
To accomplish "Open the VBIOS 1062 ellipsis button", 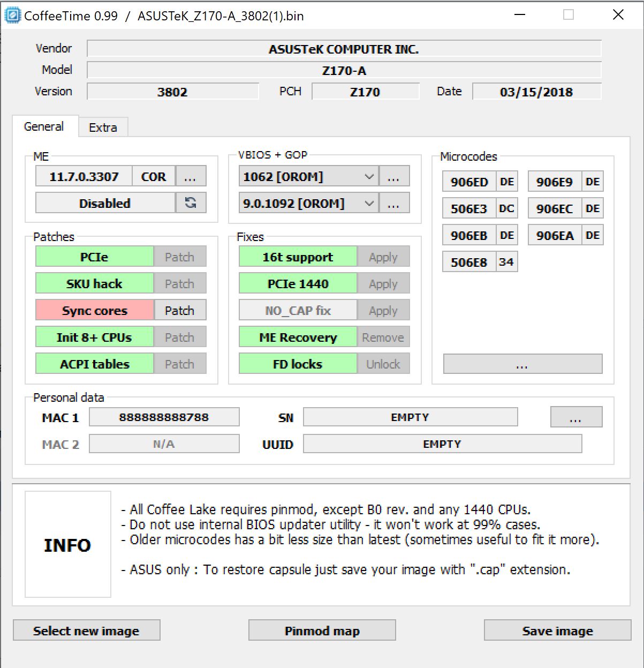I will point(394,176).
